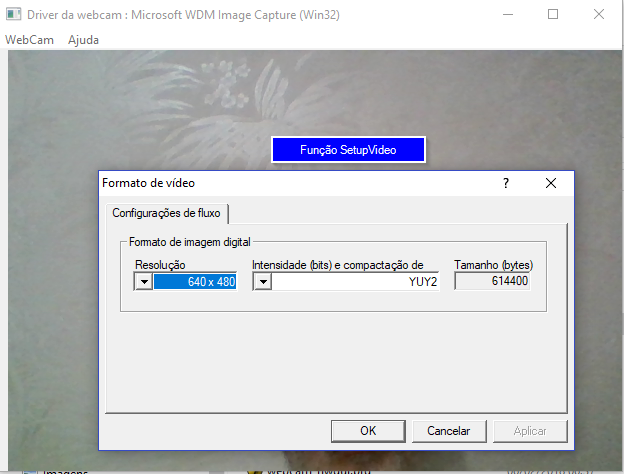Close the Driver da webcam window
The height and width of the screenshot is (474, 624).
(x=599, y=14)
